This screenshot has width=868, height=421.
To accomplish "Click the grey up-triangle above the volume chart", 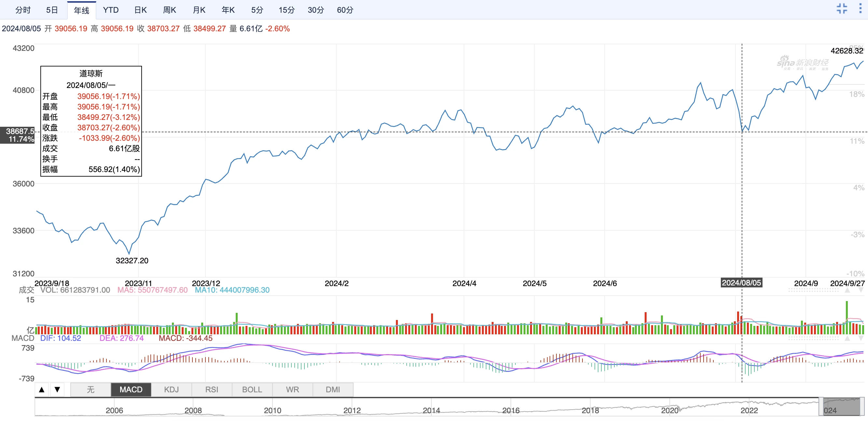I will coord(847,290).
